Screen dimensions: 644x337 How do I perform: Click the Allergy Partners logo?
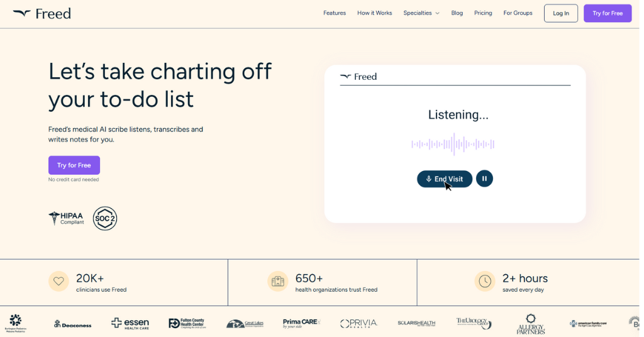pyautogui.click(x=531, y=324)
